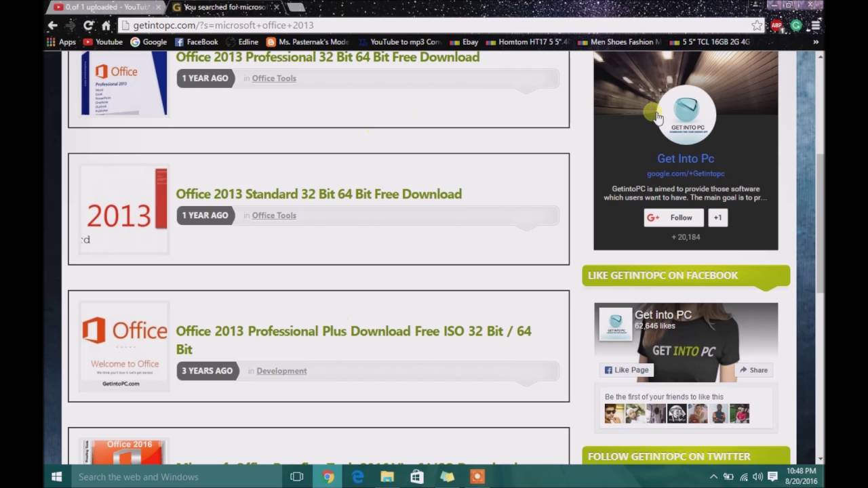Open the 'Get into PC' Facebook page title
The width and height of the screenshot is (868, 488).
click(663, 315)
